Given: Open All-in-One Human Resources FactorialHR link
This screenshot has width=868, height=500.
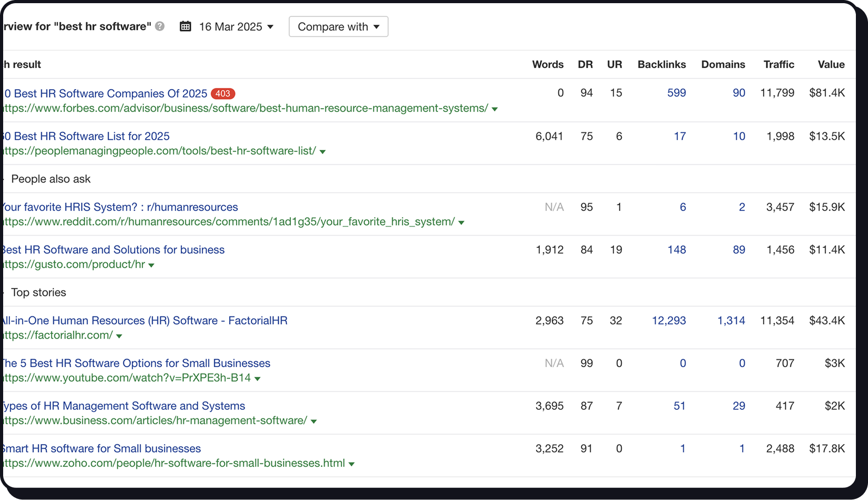Looking at the screenshot, I should [145, 321].
